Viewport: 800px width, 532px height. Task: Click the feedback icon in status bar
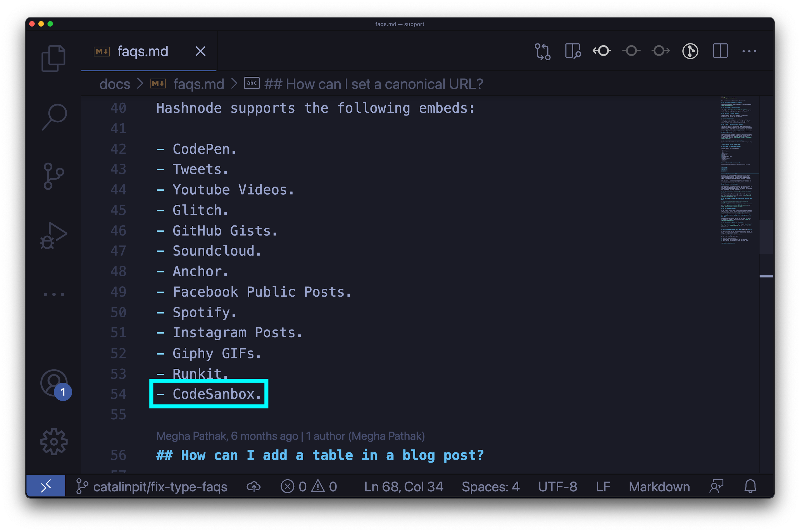click(716, 487)
